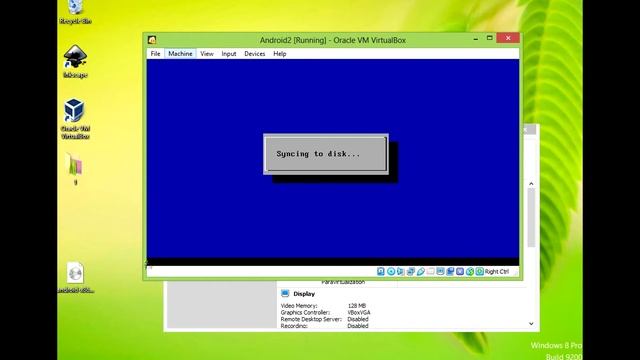
Task: Open the File menu
Action: (155, 54)
